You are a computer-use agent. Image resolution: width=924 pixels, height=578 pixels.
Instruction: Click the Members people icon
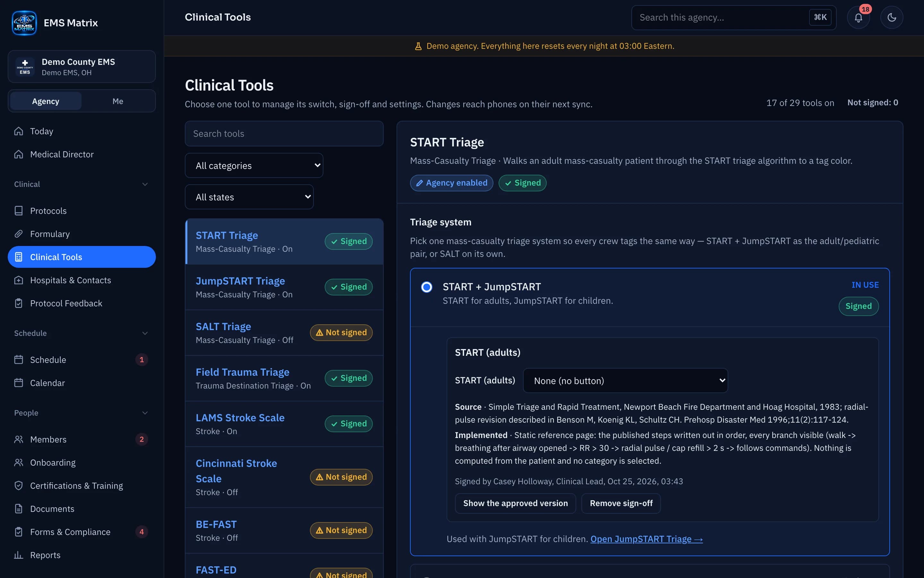click(x=19, y=439)
